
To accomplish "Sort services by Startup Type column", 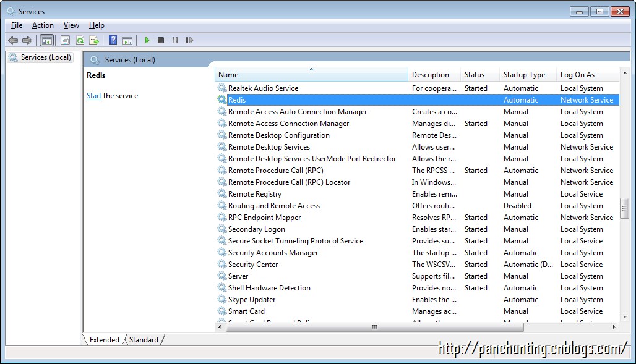I will point(524,75).
